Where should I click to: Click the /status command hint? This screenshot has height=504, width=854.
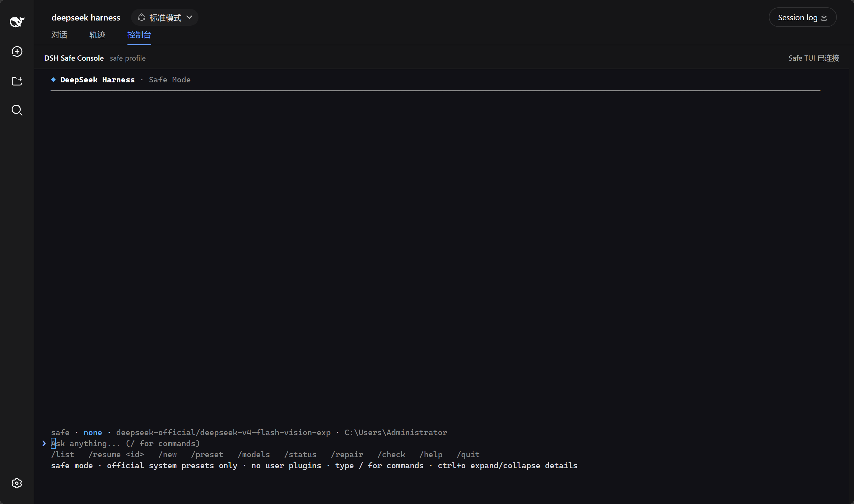[300, 454]
